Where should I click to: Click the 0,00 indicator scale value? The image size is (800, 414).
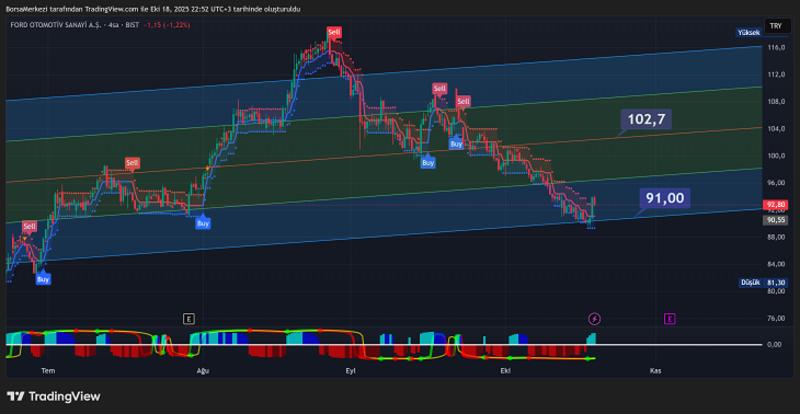click(774, 344)
